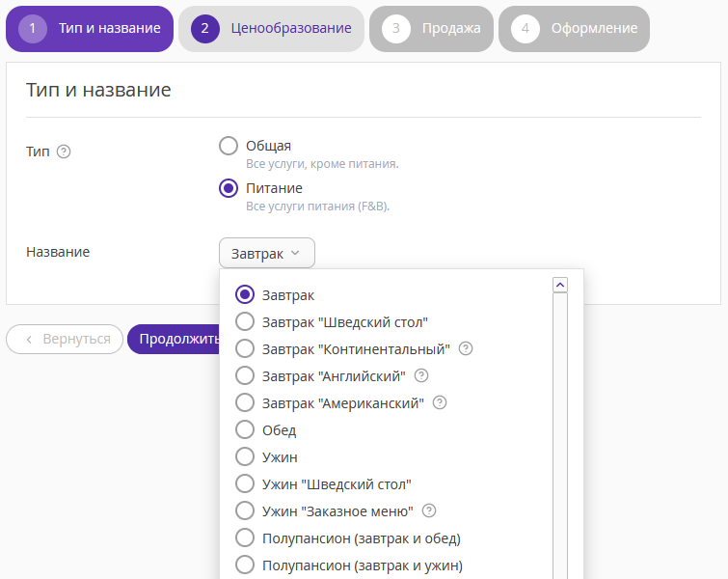Click the dropdown list scrollbar track
The height and width of the screenshot is (579, 728).
[x=560, y=437]
